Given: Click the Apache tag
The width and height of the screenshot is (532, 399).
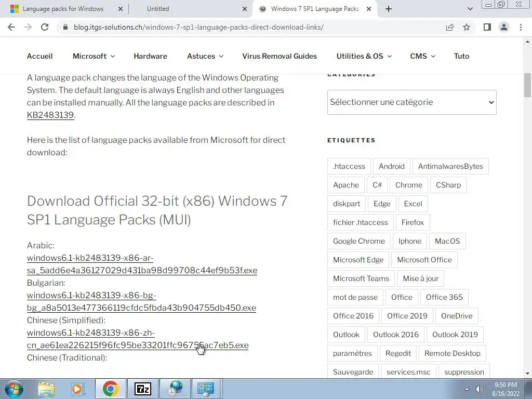Looking at the screenshot, I should [345, 185].
